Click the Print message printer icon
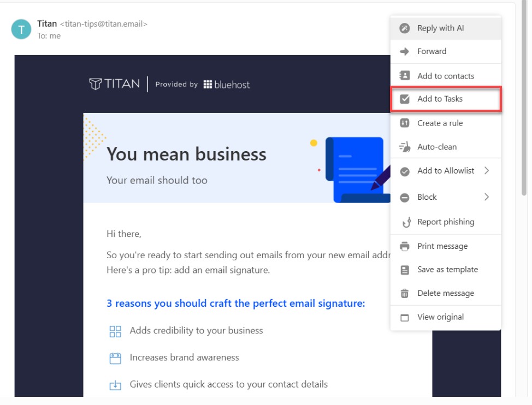 [x=404, y=246]
